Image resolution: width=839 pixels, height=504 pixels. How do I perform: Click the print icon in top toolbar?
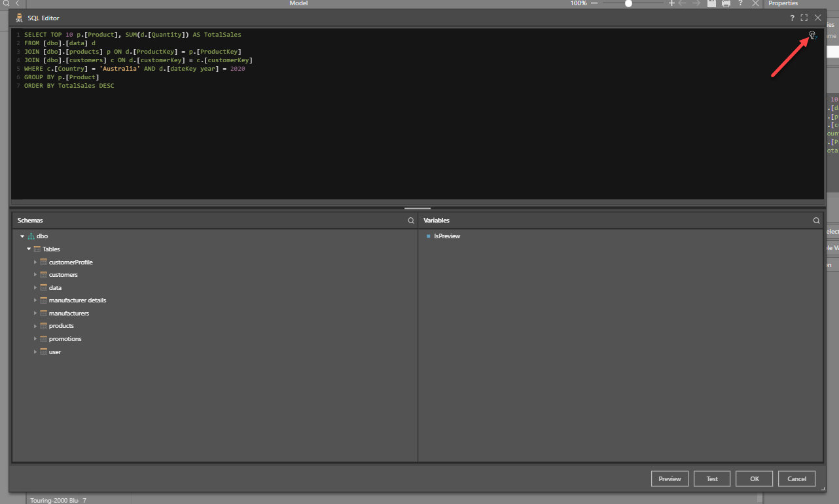726,4
